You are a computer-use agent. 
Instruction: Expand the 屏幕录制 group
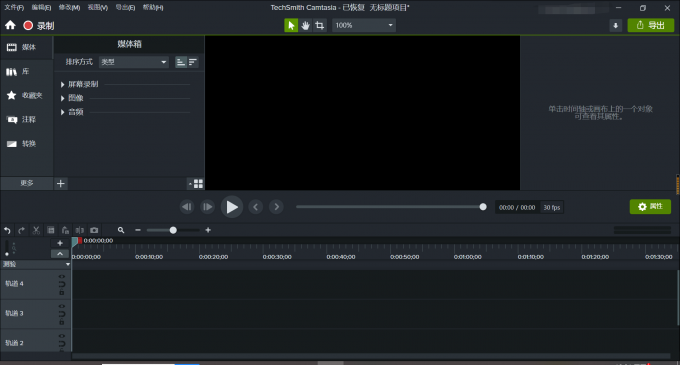coord(62,85)
